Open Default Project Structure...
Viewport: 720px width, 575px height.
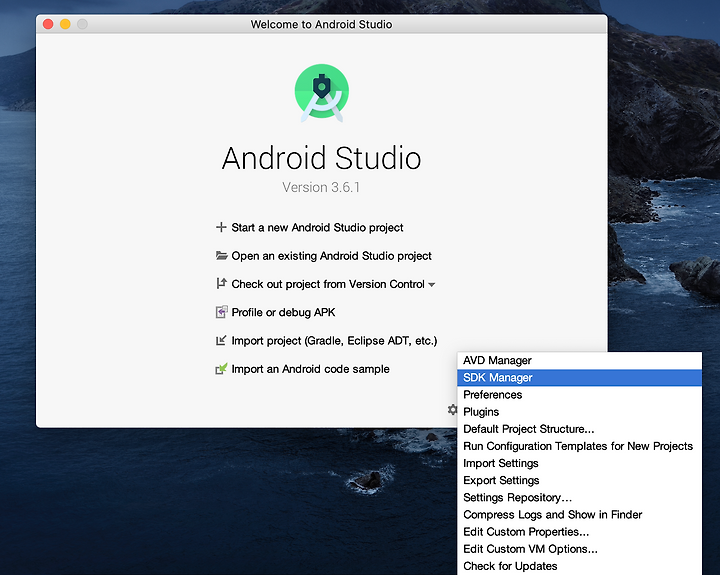point(579,429)
